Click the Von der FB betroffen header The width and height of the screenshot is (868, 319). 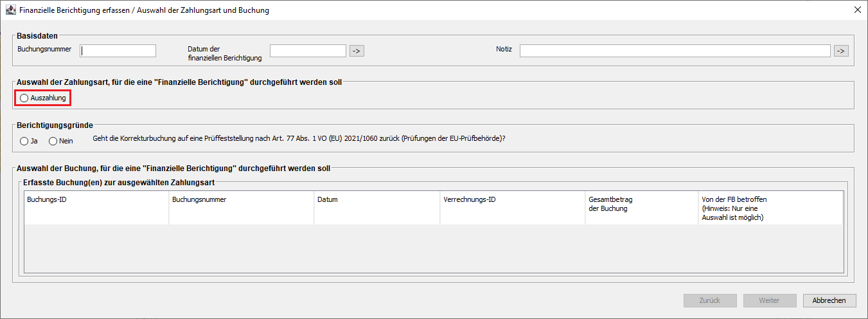coord(769,208)
